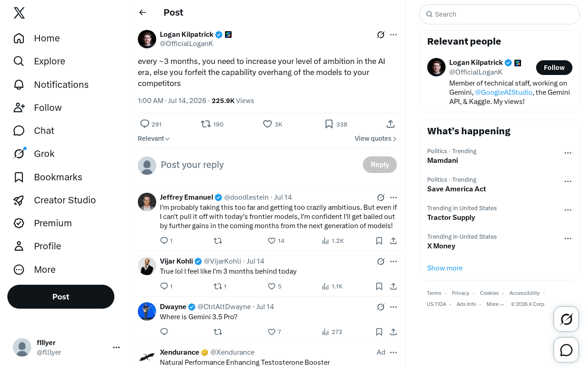The image size is (588, 368).
Task: Repost Logan Kilpatrick's post
Action: coord(212,124)
